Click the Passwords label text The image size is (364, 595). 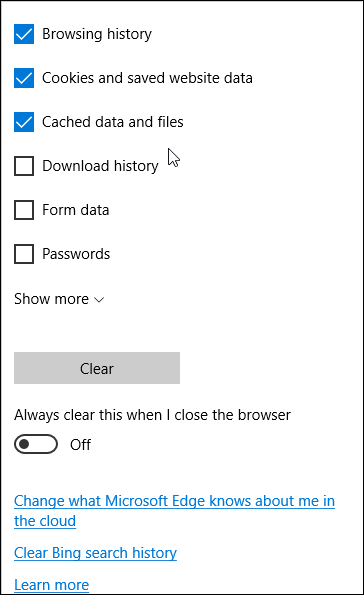pos(76,254)
